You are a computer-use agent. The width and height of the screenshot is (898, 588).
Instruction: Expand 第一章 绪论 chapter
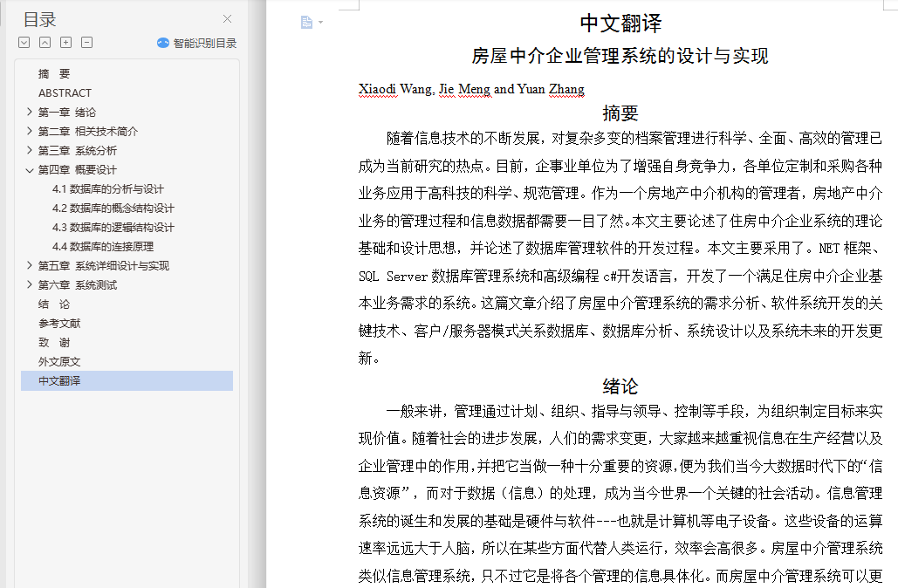(29, 112)
